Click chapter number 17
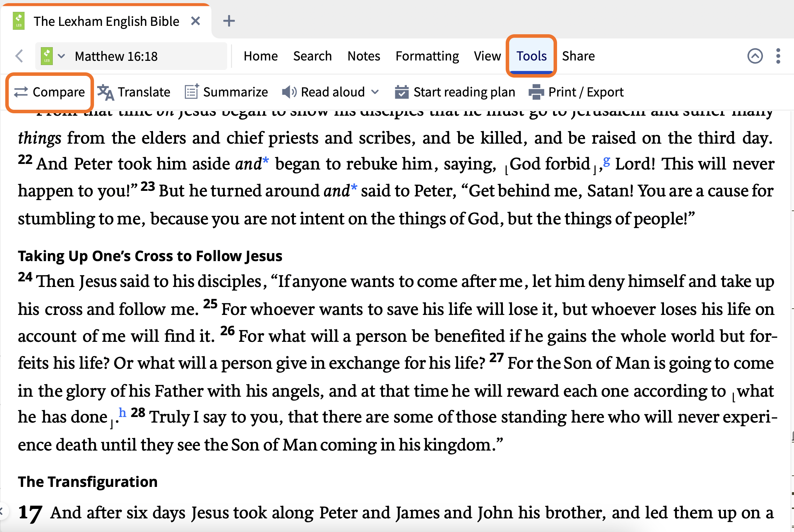 tap(30, 514)
